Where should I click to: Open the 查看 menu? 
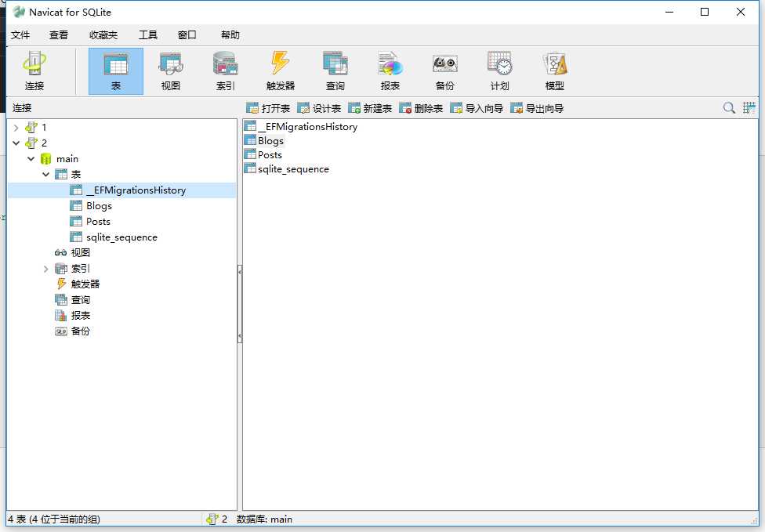pos(59,35)
